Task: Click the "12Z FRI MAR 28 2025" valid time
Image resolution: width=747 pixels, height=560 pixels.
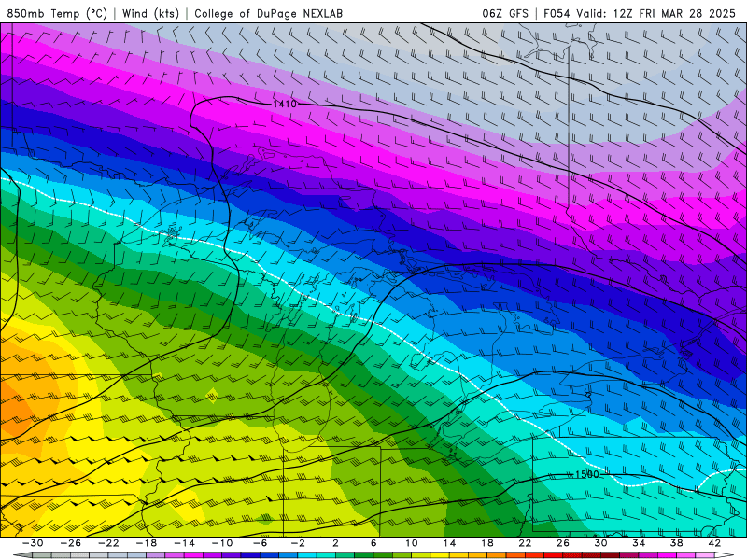Action: (x=674, y=13)
